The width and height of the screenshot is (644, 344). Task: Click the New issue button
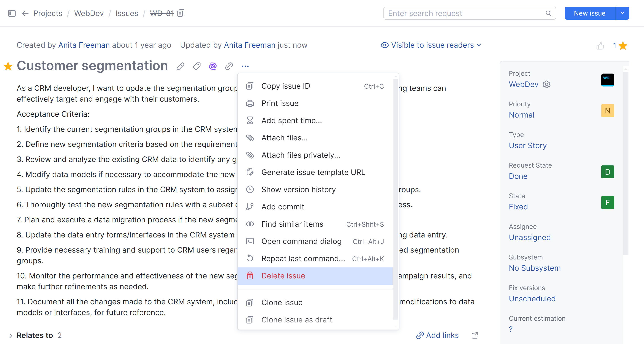[x=590, y=13]
